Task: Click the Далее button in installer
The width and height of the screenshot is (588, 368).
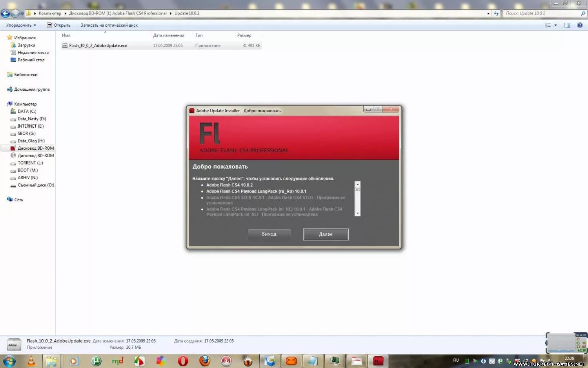Action: 326,234
